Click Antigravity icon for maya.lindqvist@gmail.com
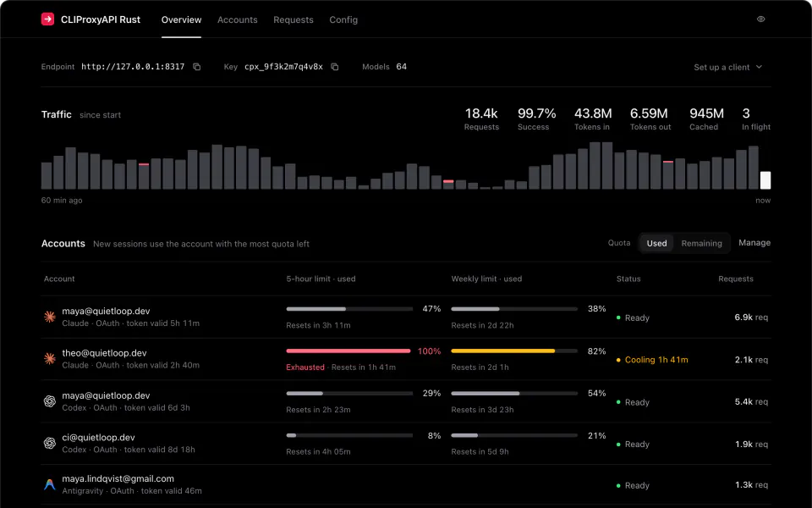812x508 pixels. coord(50,484)
